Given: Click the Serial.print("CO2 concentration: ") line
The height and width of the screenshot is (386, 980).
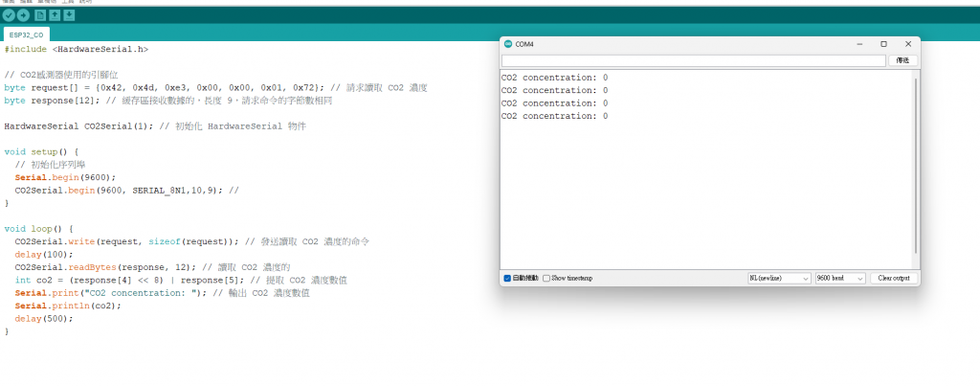Looking at the screenshot, I should tap(163, 293).
